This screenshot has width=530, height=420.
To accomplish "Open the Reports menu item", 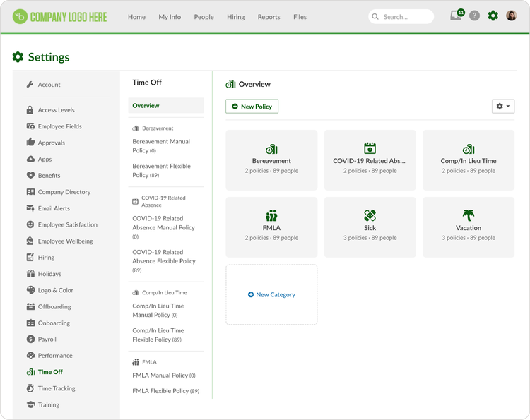I will 269,17.
